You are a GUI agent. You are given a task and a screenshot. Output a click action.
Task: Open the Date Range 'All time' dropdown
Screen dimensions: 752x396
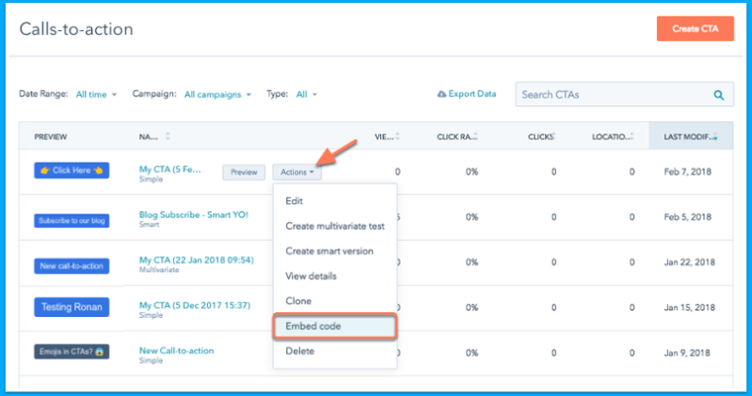tap(96, 94)
